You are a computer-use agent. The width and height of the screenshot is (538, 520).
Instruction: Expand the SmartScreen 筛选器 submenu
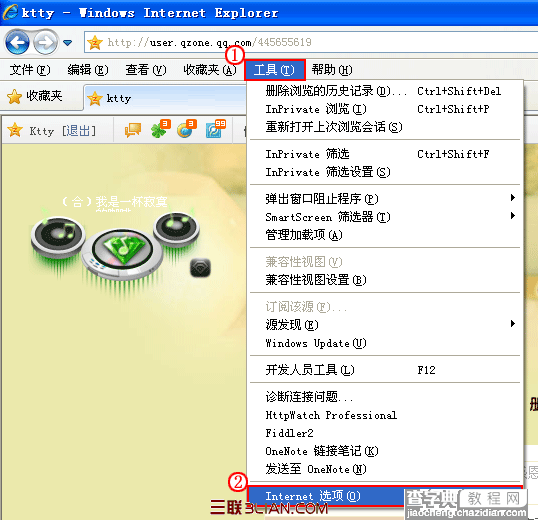(x=385, y=217)
